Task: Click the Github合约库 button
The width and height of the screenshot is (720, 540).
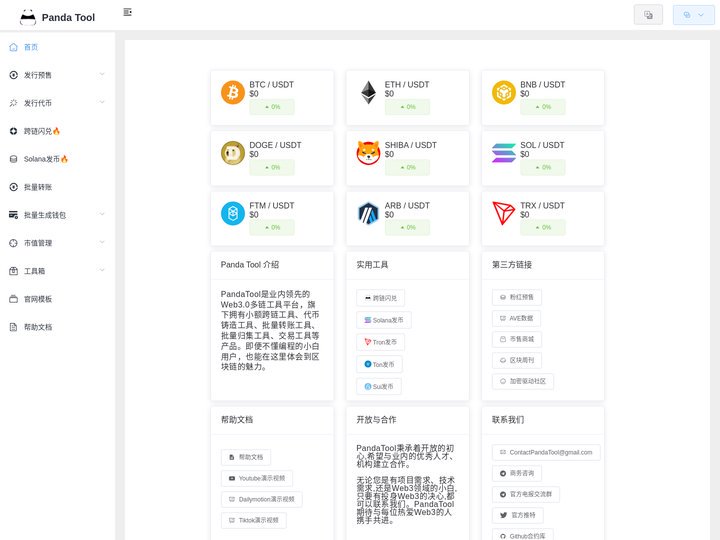Action: [523, 535]
